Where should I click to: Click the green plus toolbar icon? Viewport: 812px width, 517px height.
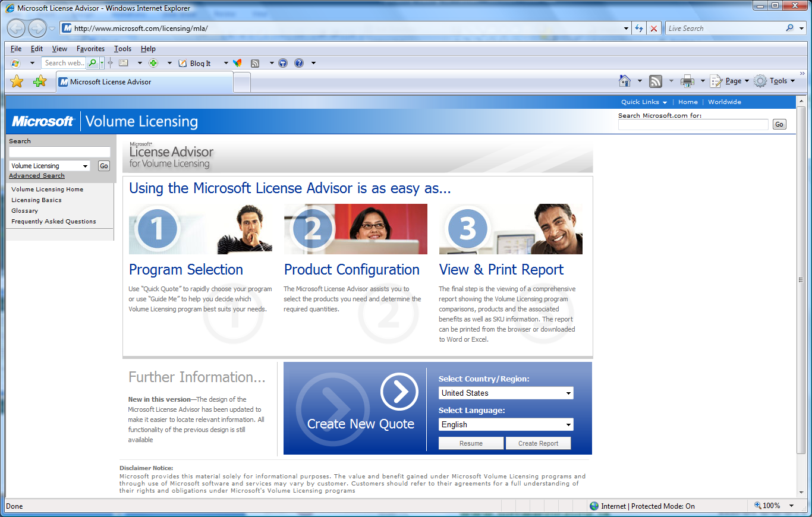pyautogui.click(x=153, y=63)
